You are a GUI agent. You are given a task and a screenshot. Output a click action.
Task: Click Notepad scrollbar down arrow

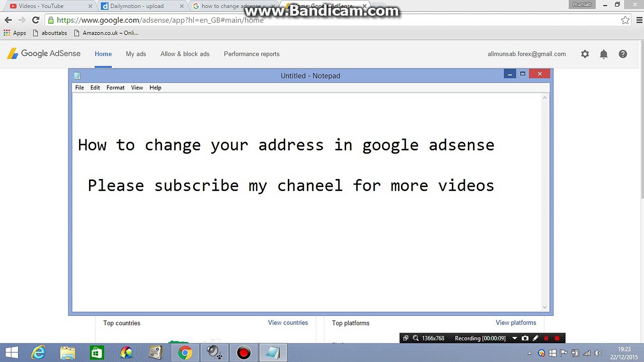pos(544,307)
